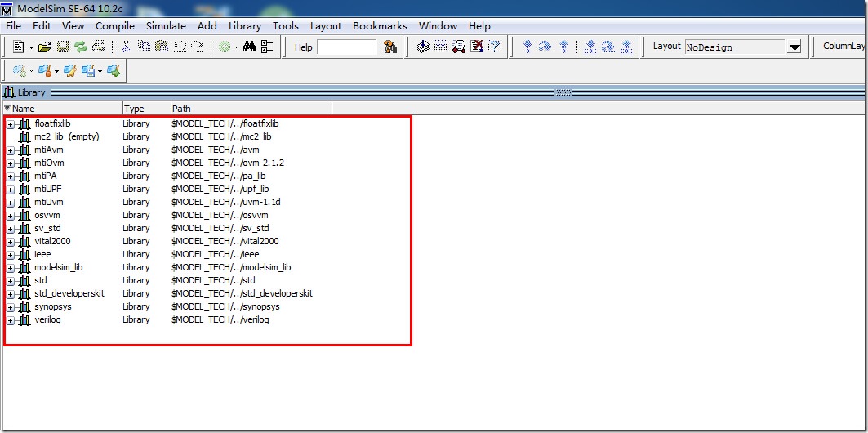This screenshot has width=868, height=433.
Task: Click the Print icon in toolbar
Action: click(98, 47)
